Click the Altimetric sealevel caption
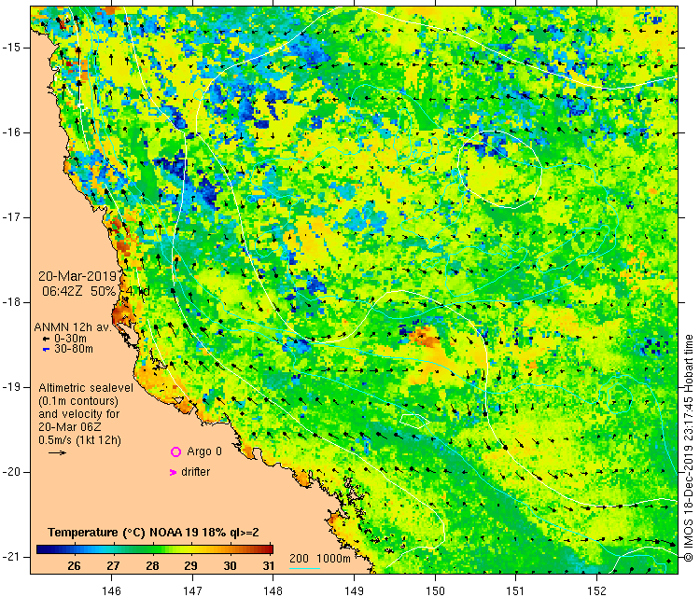Screen dimensions: 700x597 pos(86,388)
